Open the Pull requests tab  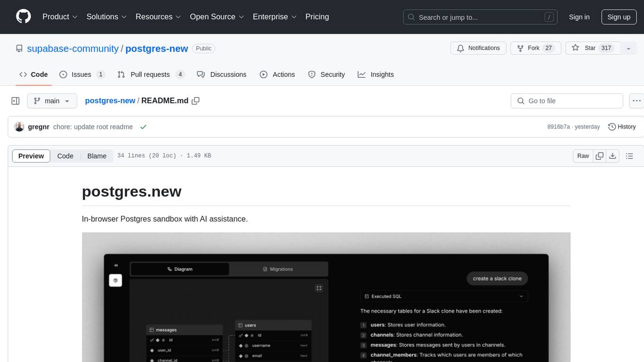pyautogui.click(x=151, y=74)
